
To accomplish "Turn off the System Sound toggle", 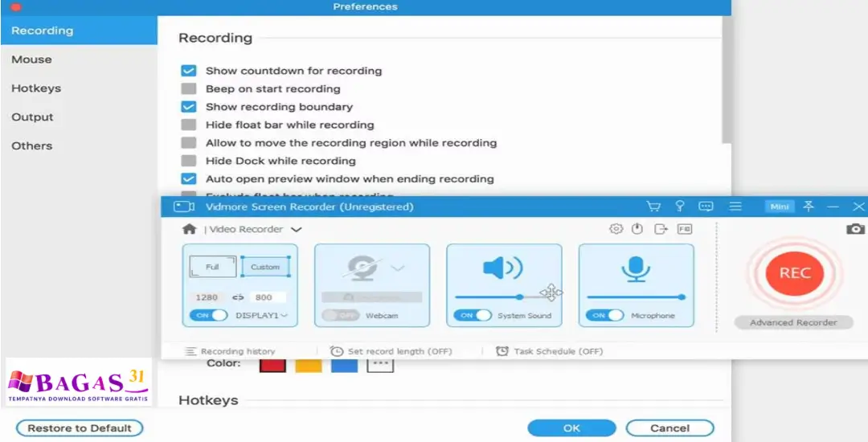I will coord(473,315).
